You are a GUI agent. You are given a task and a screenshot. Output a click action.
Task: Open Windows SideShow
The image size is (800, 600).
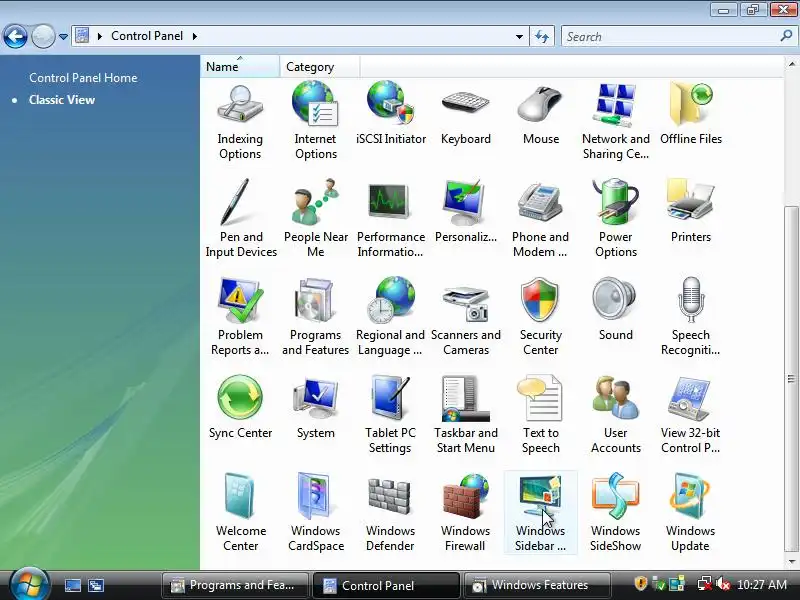[x=615, y=512]
